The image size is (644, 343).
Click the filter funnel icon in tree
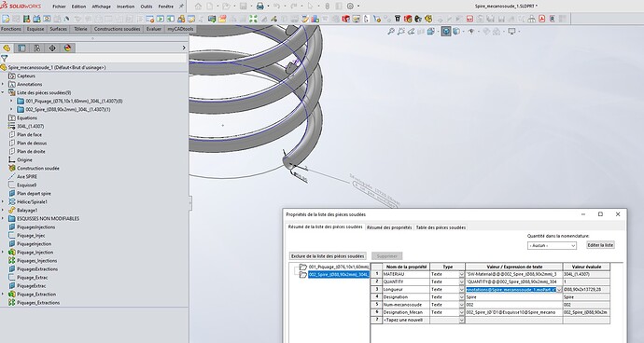point(4,59)
